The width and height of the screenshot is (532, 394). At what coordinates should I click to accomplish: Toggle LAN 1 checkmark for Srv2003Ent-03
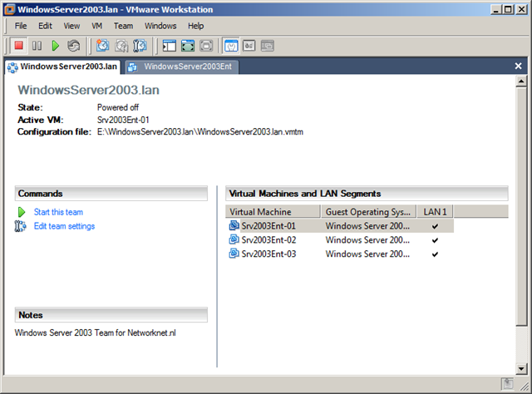pos(435,254)
